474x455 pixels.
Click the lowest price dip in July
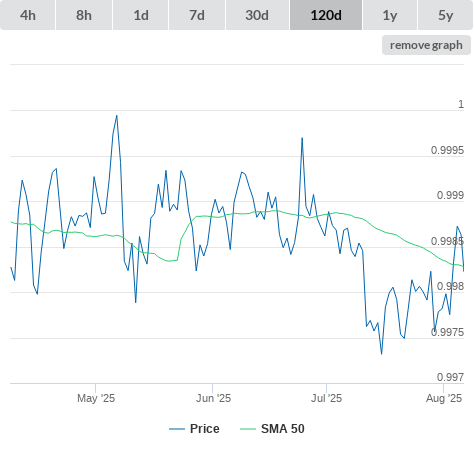(x=382, y=354)
